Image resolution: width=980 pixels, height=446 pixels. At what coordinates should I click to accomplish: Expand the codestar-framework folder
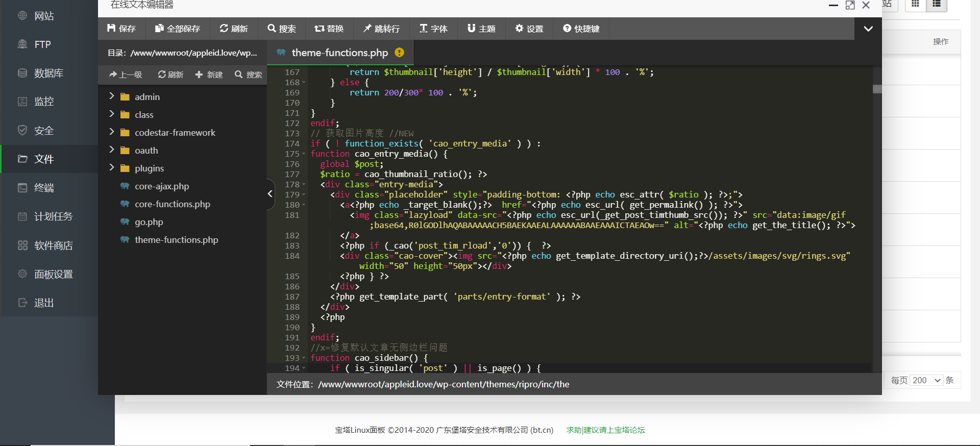point(112,132)
